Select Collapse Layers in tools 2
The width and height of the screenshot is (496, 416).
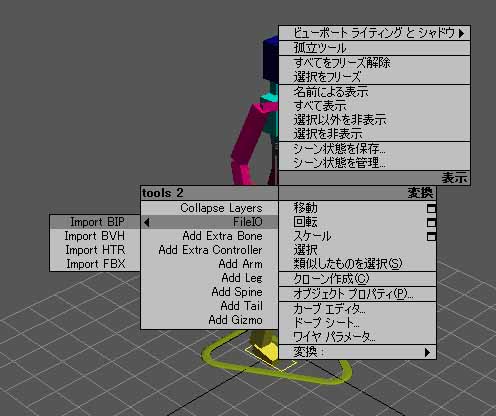click(209, 208)
